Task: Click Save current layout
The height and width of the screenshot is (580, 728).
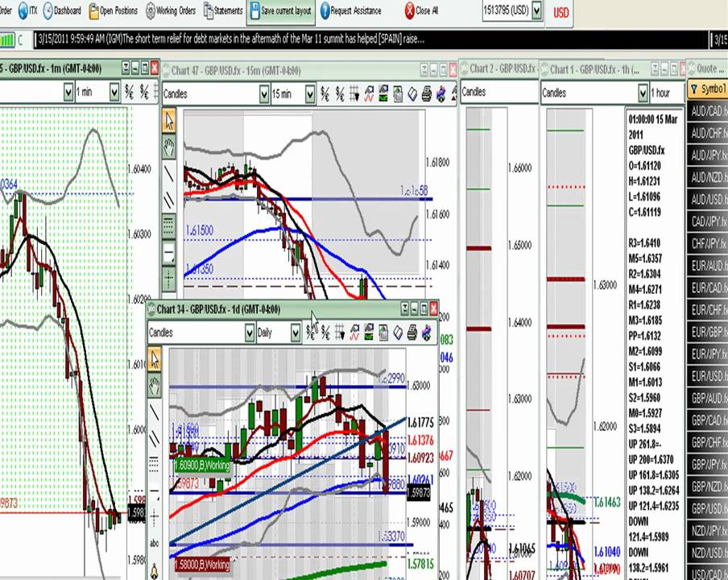Action: (x=281, y=10)
